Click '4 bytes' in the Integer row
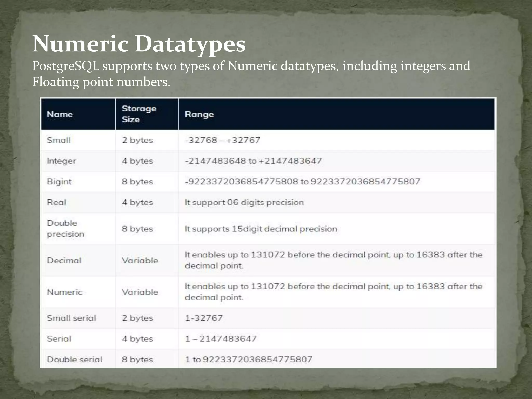532x399 pixels. coord(137,161)
